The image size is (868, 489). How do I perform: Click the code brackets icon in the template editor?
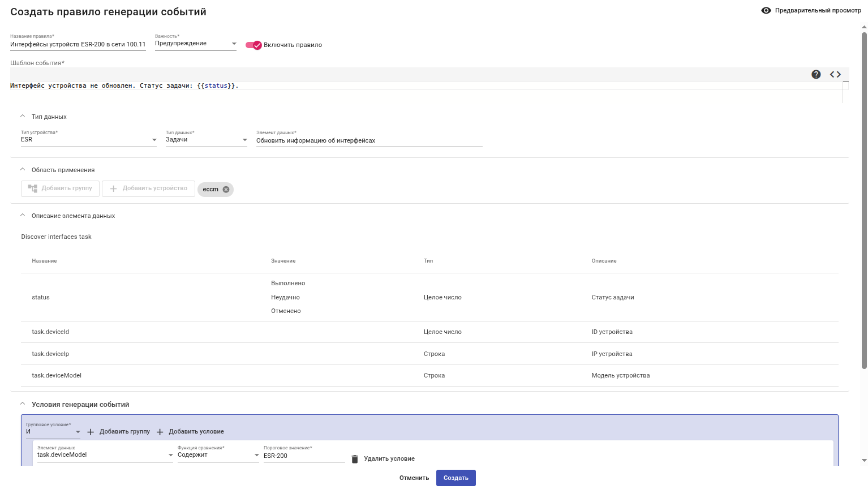[835, 74]
